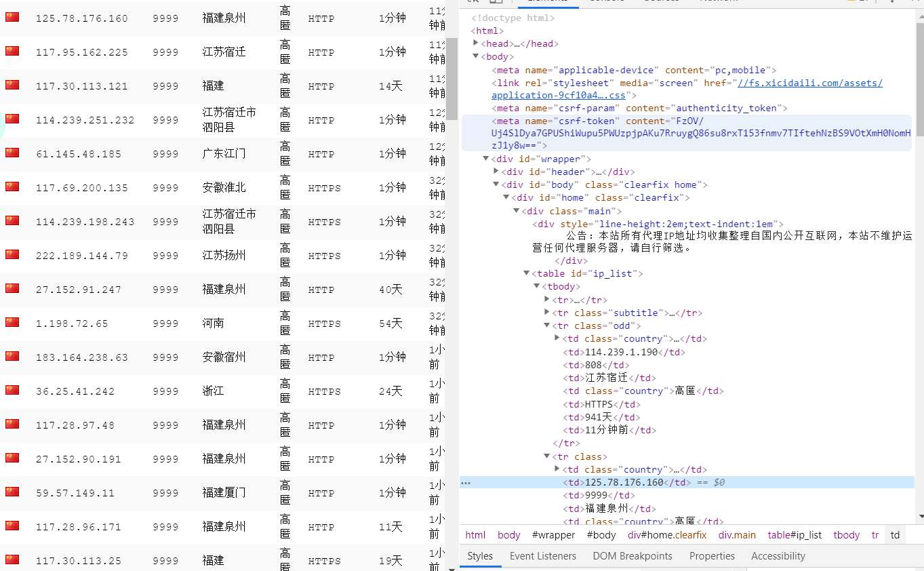924x571 pixels.
Task: Click the flag icon beside 59.57.149.11
Action: 12,493
